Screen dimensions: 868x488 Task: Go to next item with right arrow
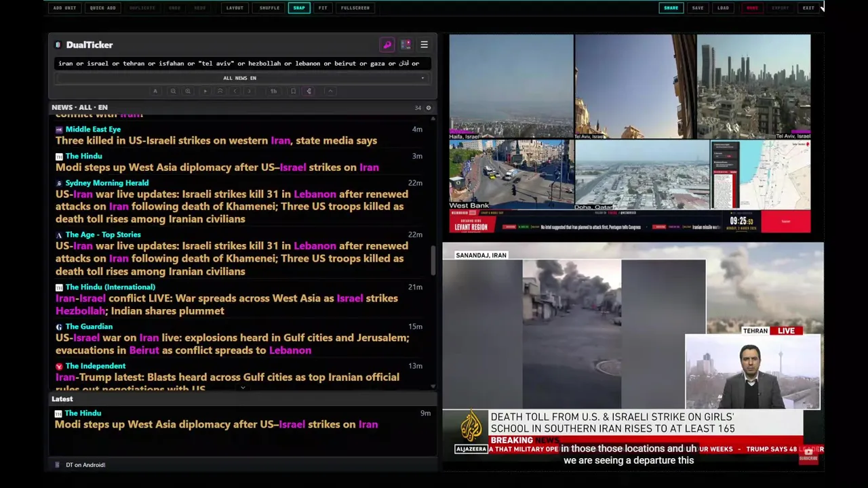tap(250, 91)
